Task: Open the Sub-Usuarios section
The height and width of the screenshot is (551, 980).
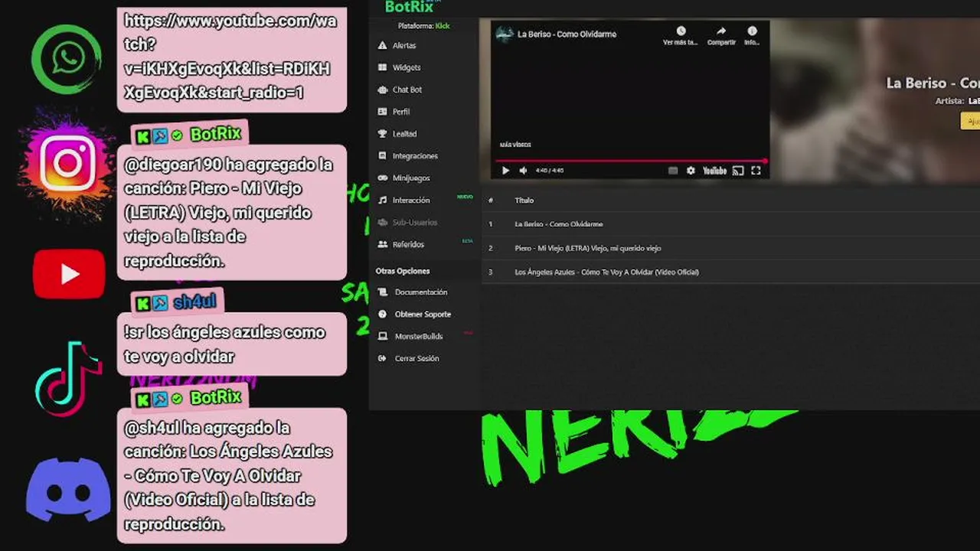Action: [415, 223]
